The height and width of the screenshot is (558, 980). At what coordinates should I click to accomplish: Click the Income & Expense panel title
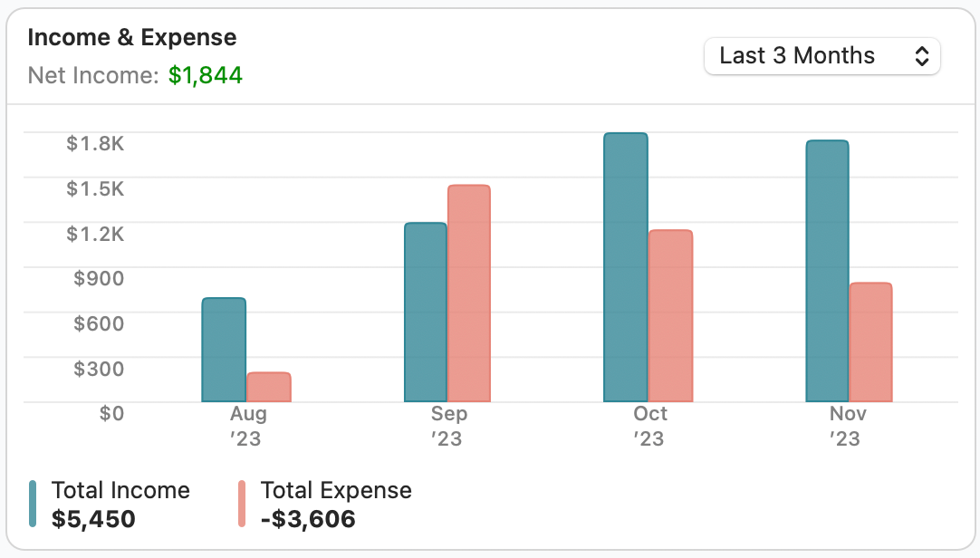click(132, 37)
